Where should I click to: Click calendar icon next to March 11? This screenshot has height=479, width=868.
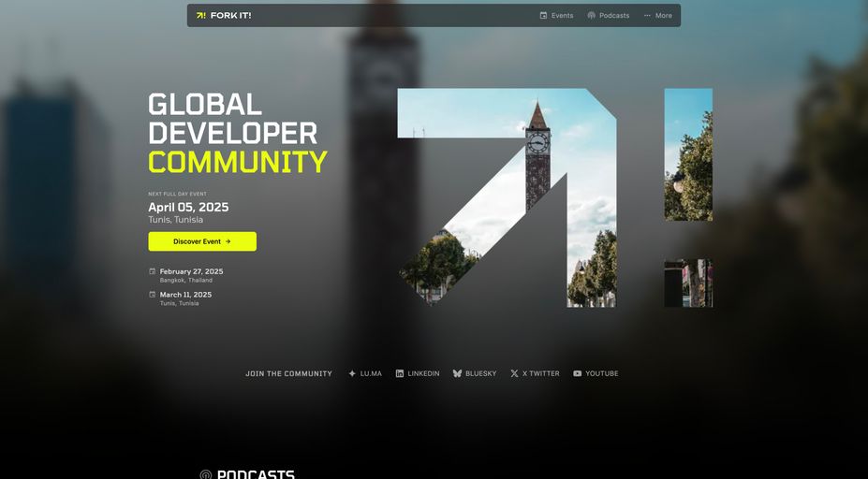(153, 295)
